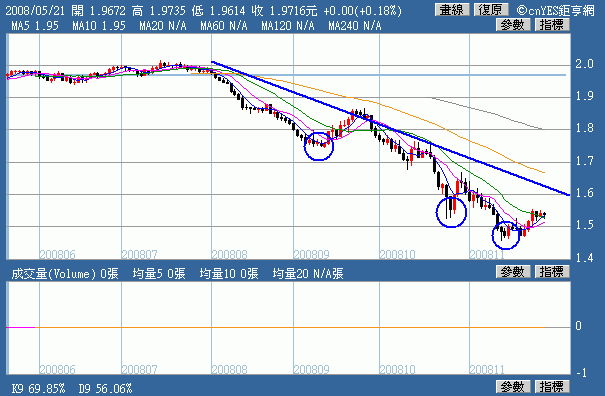Image resolution: width=605 pixels, height=396 pixels.
Task: Click the 0 volume axis label
Action: pos(578,326)
